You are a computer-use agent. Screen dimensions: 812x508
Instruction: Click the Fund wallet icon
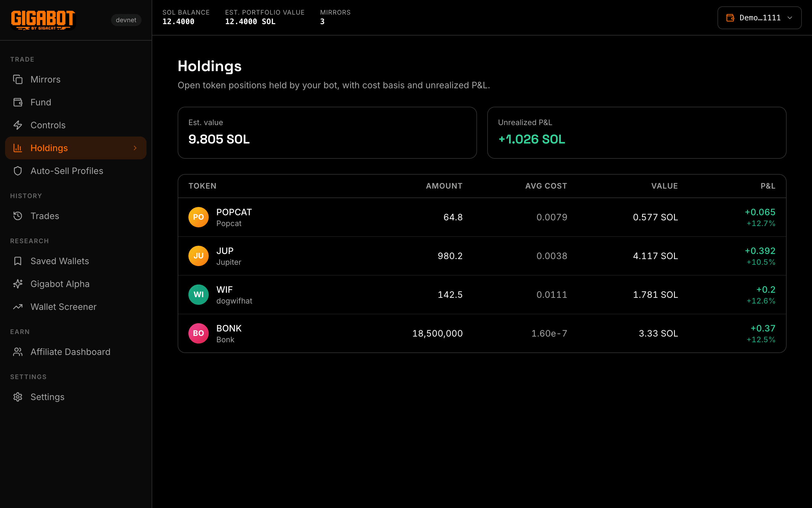(18, 102)
